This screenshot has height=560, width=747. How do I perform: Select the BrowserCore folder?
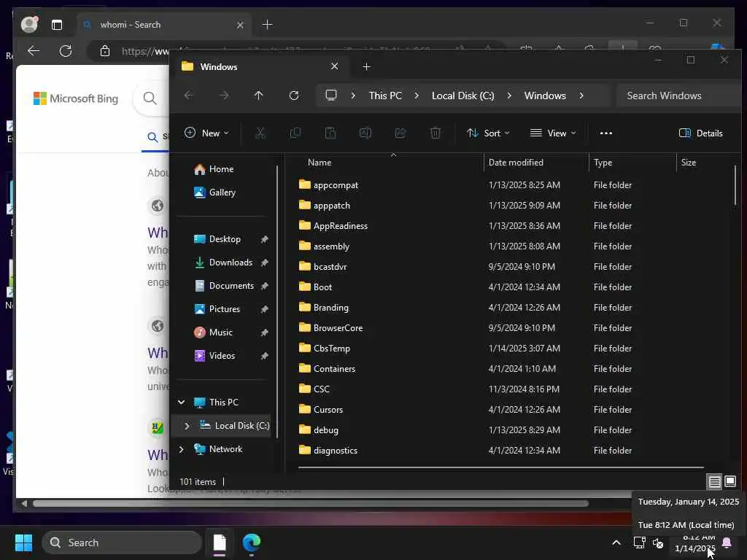(x=338, y=328)
